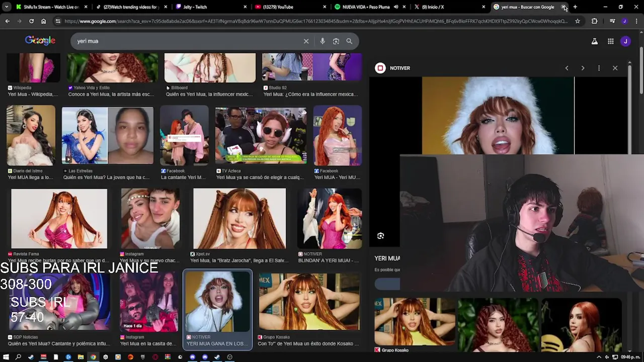Open Google Lens image search
This screenshot has width=644, height=362.
[336, 41]
